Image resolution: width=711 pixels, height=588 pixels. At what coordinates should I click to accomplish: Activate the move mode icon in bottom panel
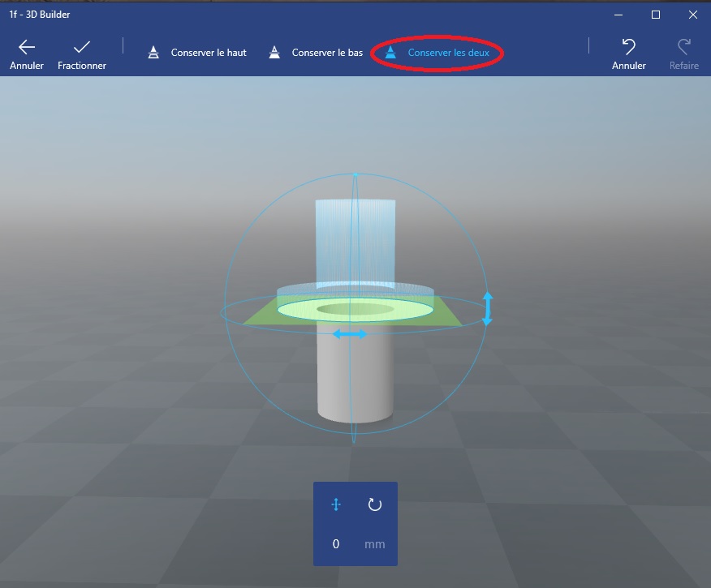click(x=336, y=504)
